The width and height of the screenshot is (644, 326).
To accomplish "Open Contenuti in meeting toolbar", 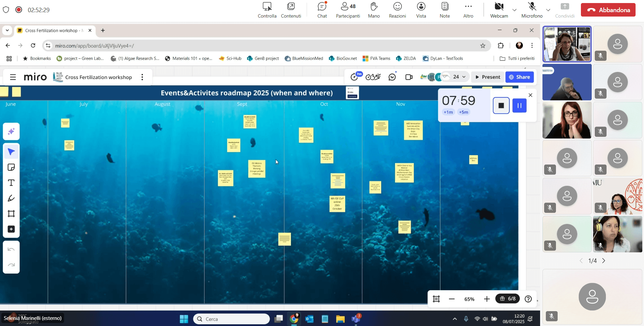I will click(x=291, y=10).
